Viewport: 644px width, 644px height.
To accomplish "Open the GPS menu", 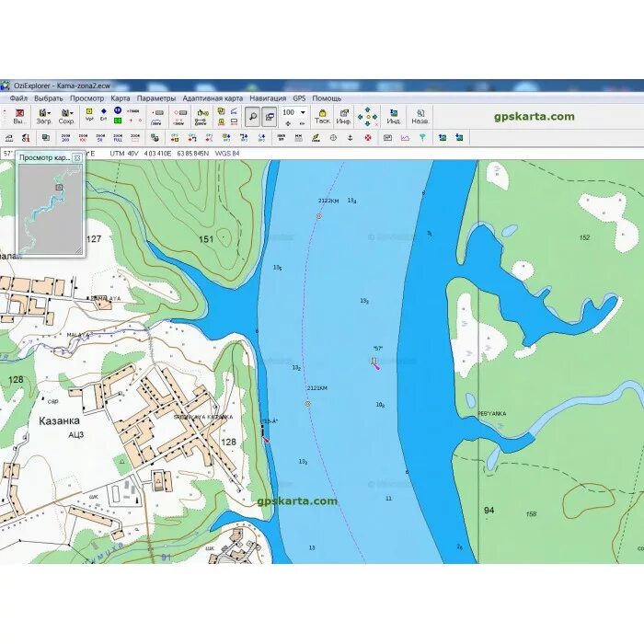I will click(x=299, y=98).
